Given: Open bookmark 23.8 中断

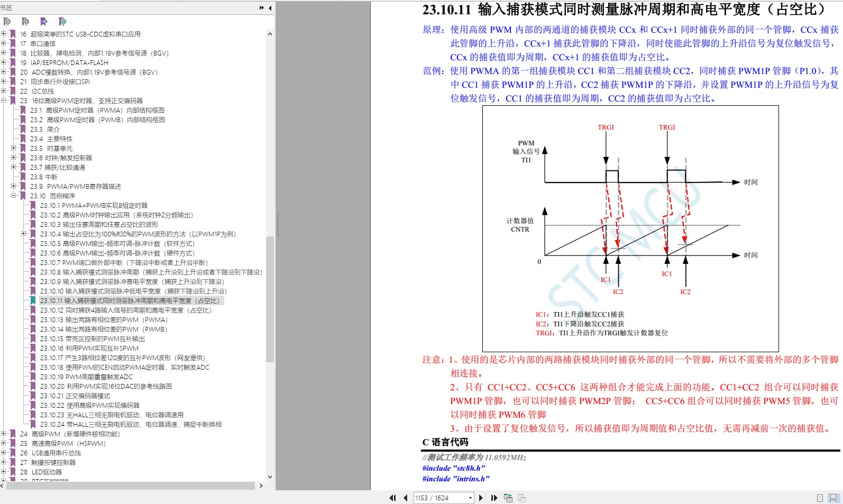Looking at the screenshot, I should tap(44, 177).
